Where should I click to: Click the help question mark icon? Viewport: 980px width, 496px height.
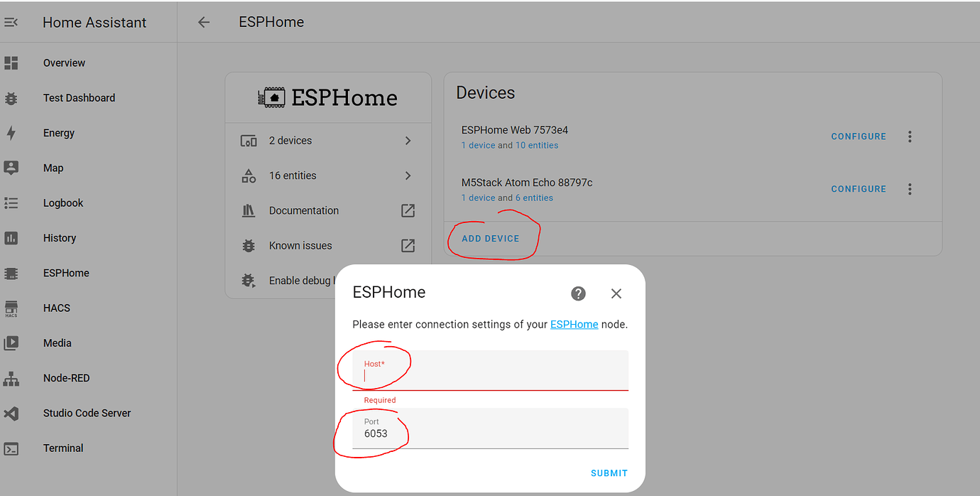tap(578, 293)
